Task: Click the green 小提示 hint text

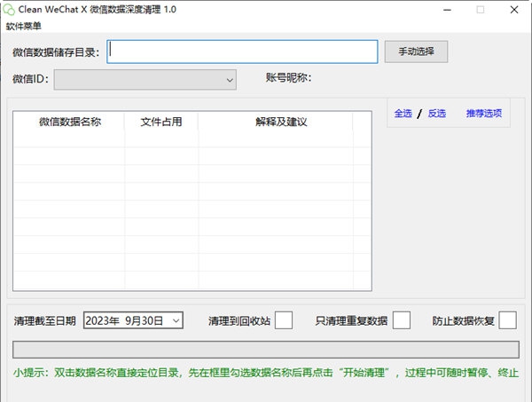Action: pyautogui.click(x=266, y=373)
